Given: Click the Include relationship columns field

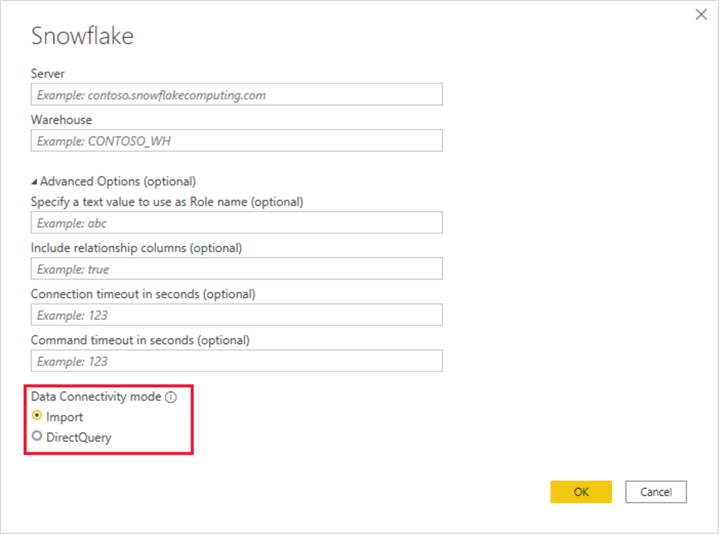Looking at the screenshot, I should click(237, 269).
